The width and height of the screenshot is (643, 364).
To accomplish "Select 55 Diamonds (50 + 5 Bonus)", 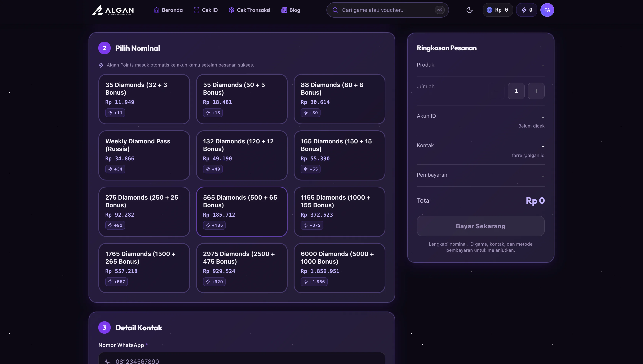I will tap(242, 99).
